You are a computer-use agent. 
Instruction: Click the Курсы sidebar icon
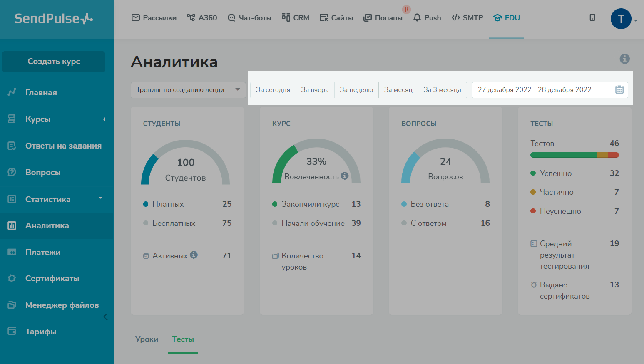(x=12, y=119)
